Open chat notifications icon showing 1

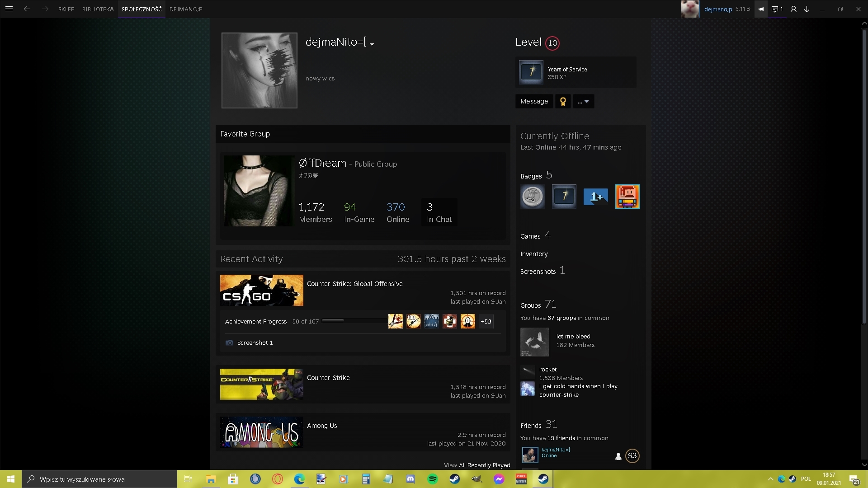coord(777,9)
